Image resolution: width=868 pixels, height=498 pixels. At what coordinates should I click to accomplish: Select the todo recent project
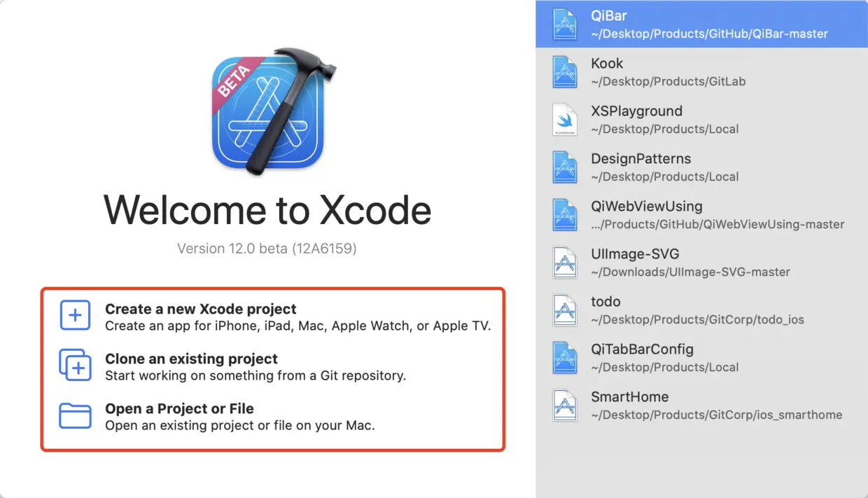(x=701, y=310)
